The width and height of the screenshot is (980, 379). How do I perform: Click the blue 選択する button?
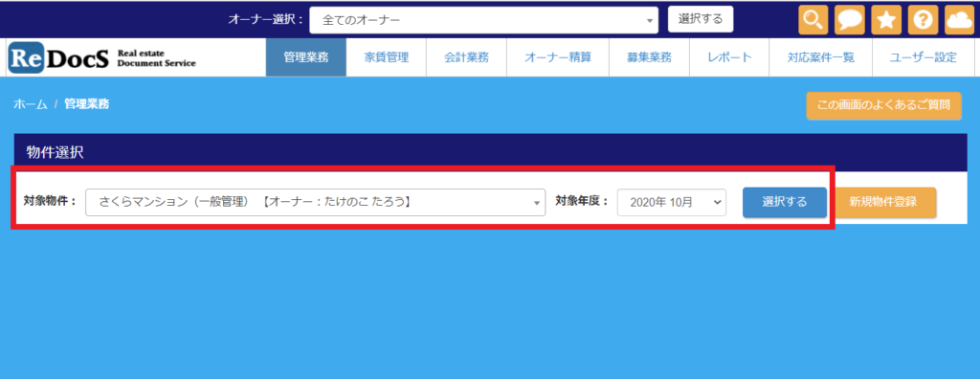click(785, 203)
